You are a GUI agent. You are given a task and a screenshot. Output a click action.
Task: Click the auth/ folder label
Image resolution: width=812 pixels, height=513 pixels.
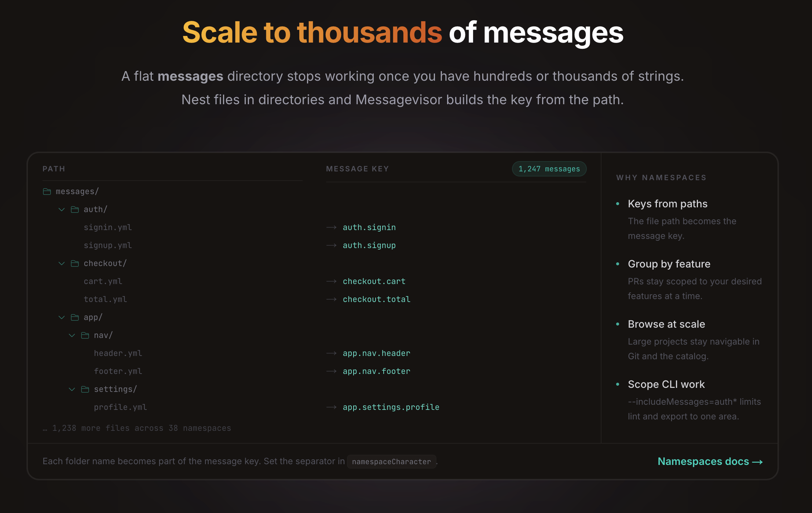[95, 210]
